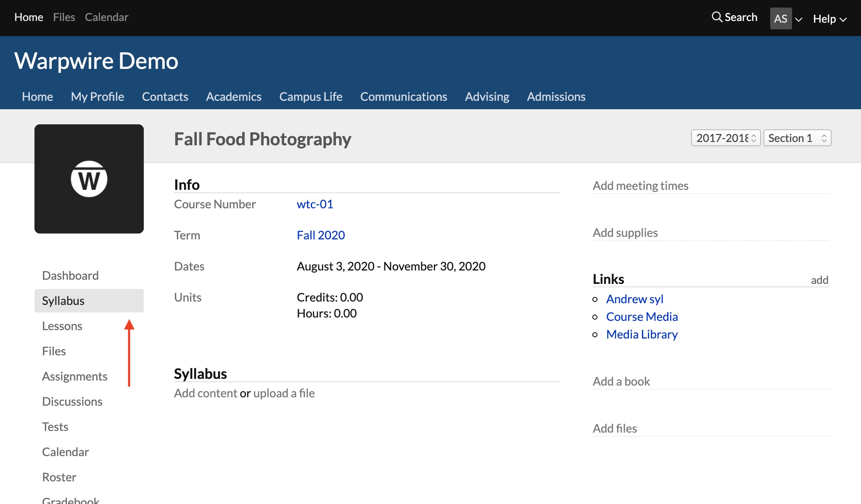Open Files in the course sidebar
Viewport: 861px width, 504px height.
(54, 351)
